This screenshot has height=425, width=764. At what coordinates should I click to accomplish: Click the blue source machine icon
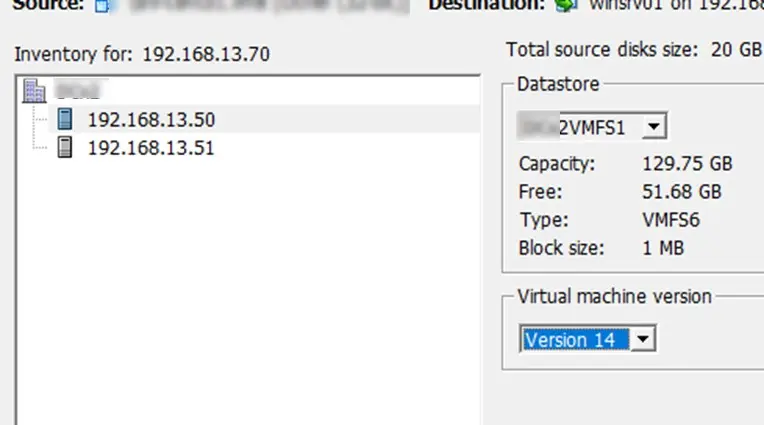(x=102, y=5)
